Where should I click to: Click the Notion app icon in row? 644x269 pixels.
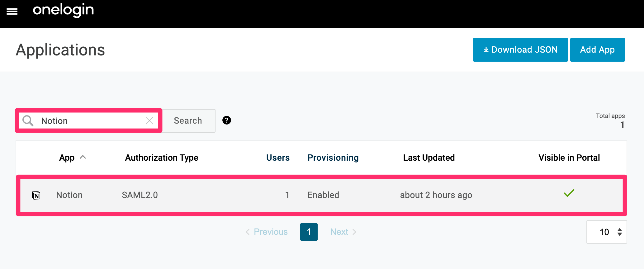click(36, 195)
